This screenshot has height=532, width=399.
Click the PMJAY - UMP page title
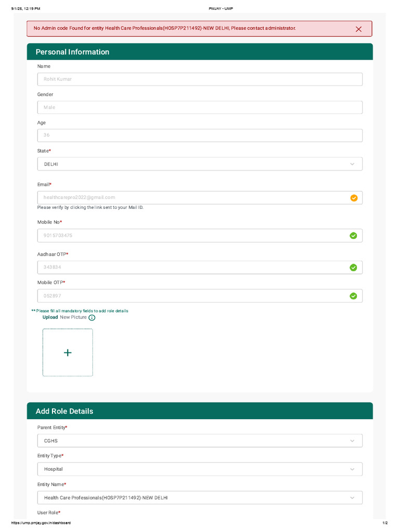coord(221,8)
